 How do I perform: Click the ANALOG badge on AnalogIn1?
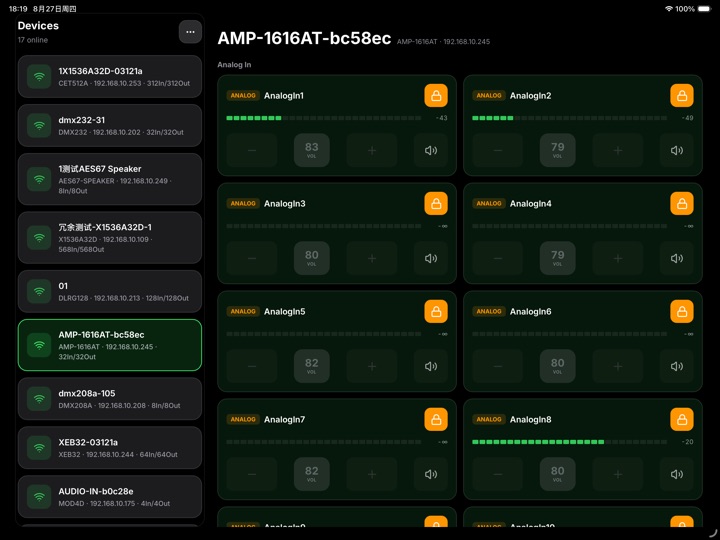click(x=243, y=96)
